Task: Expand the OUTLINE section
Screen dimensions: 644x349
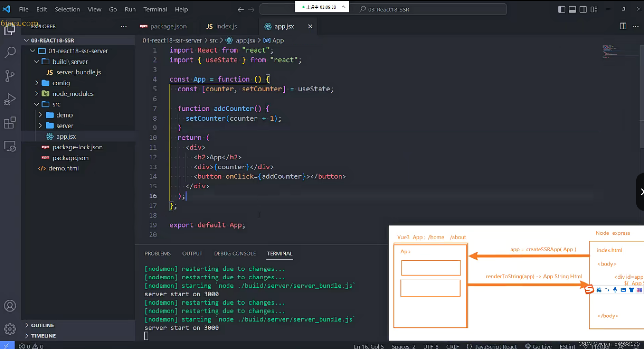Action: pyautogui.click(x=42, y=325)
